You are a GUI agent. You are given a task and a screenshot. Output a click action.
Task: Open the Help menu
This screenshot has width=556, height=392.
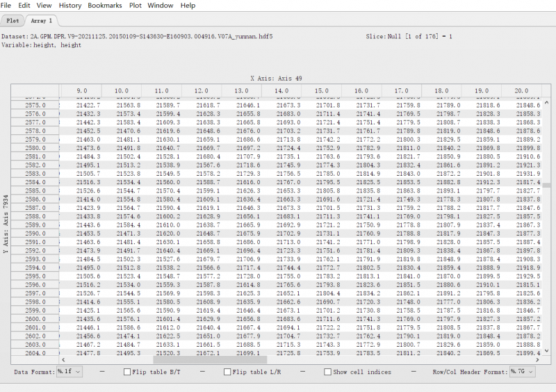(188, 6)
